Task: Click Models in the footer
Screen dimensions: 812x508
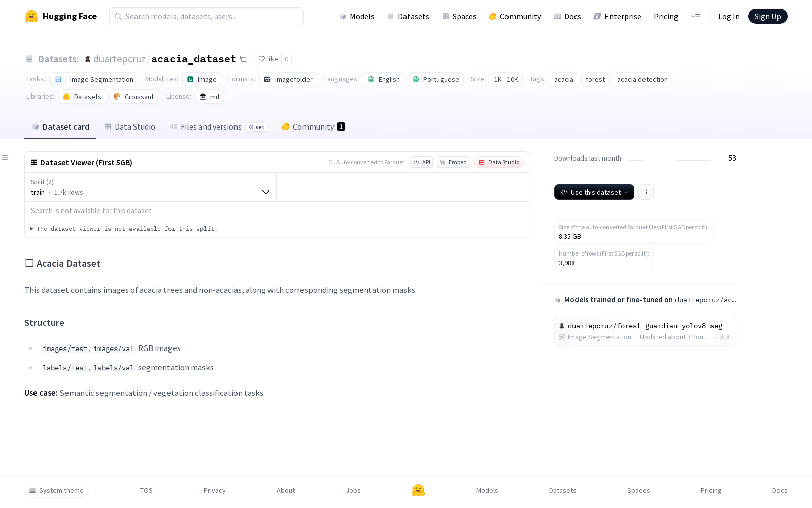Action: (x=487, y=490)
